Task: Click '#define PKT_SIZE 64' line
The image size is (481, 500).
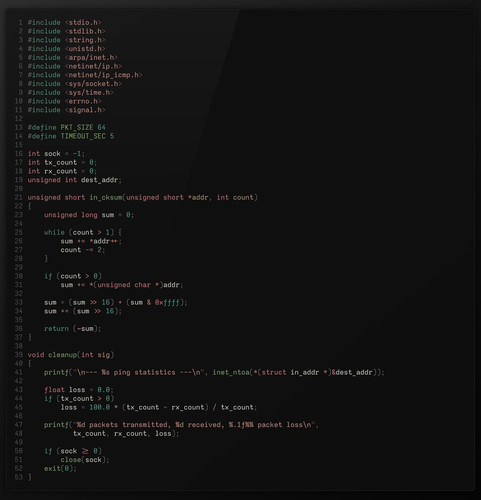Action: point(66,127)
